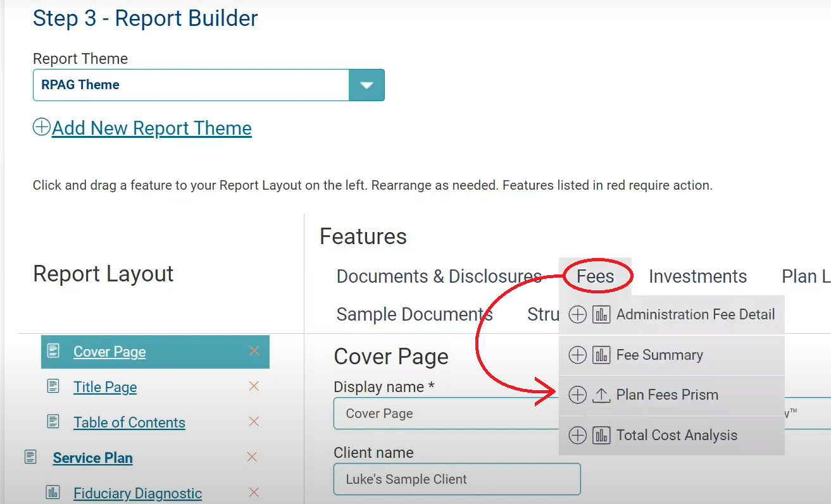
Task: Click the document icon beside Title Page
Action: (54, 385)
